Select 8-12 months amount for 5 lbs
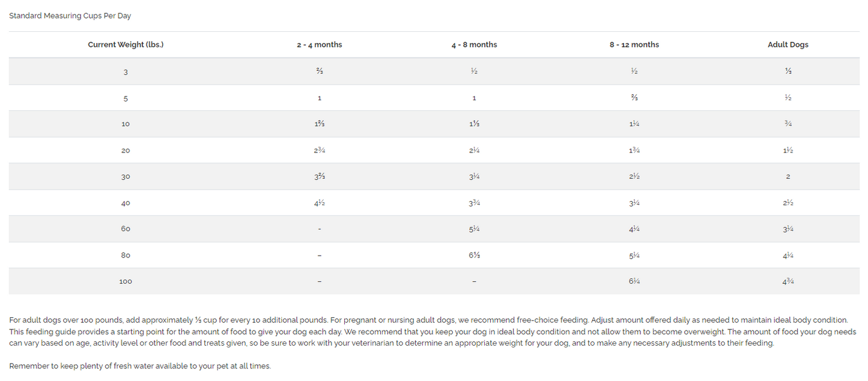Viewport: 868px width, 381px height. (x=634, y=98)
